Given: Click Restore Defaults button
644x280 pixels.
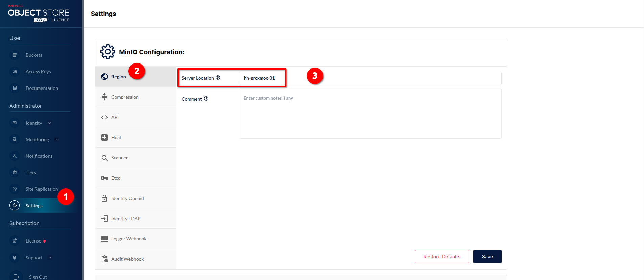Looking at the screenshot, I should 442,257.
